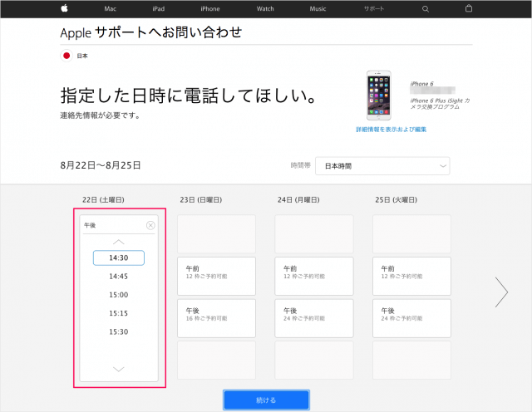Select the 14:30 time slot
This screenshot has height=412, width=532.
click(118, 258)
